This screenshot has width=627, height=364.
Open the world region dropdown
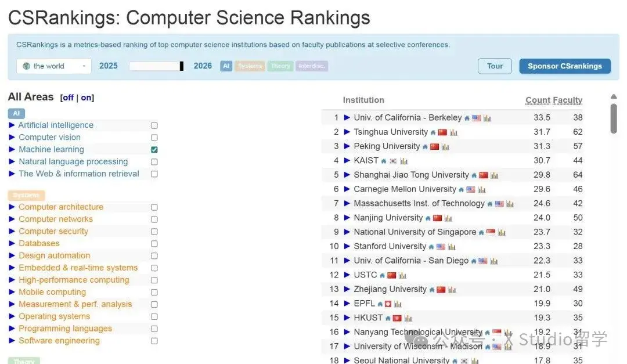click(x=54, y=66)
